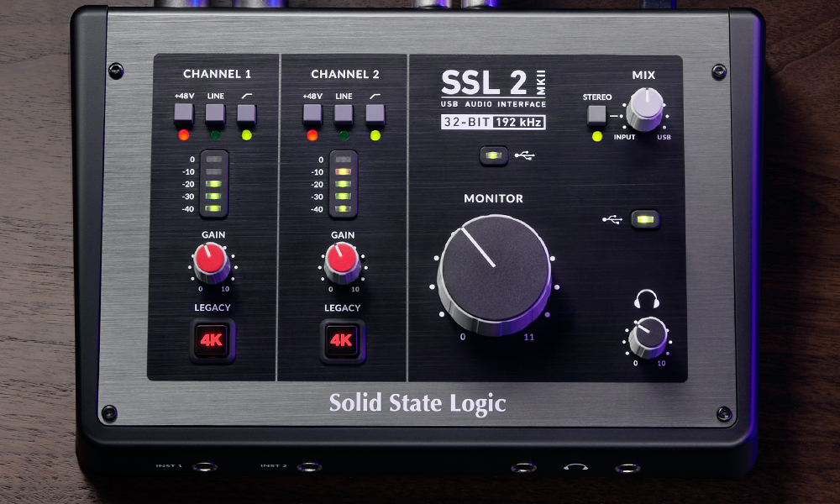Viewport: 840px width, 504px height.
Task: Toggle Channel 2 LINE input switch
Action: click(344, 113)
